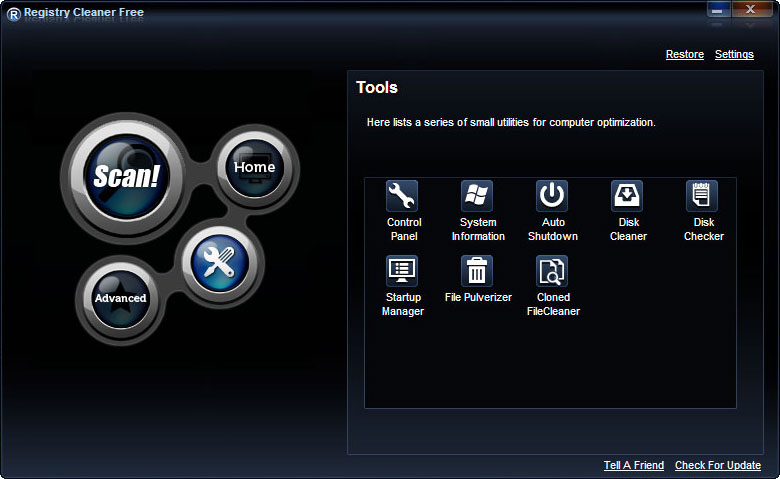This screenshot has width=780, height=479.
Task: Open the Settings link
Action: click(x=734, y=54)
